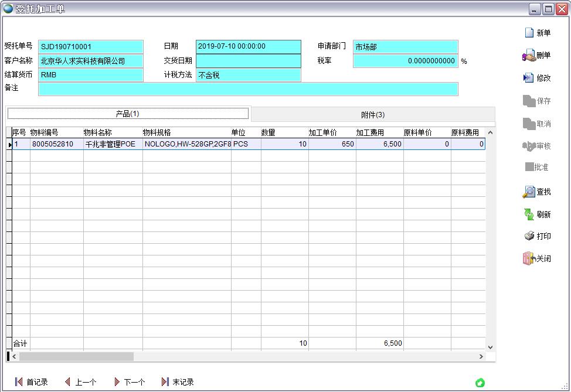
Task: Click the 删单 delete order icon
Action: (540, 55)
